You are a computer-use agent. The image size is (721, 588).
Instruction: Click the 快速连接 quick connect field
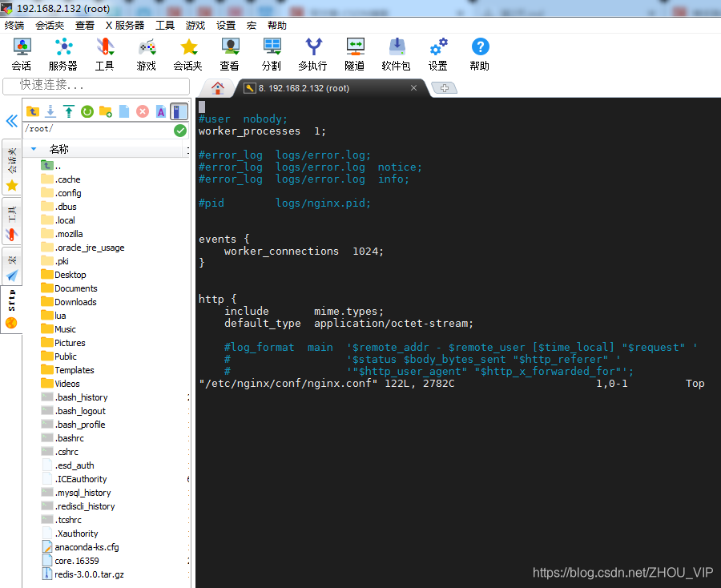pyautogui.click(x=96, y=85)
